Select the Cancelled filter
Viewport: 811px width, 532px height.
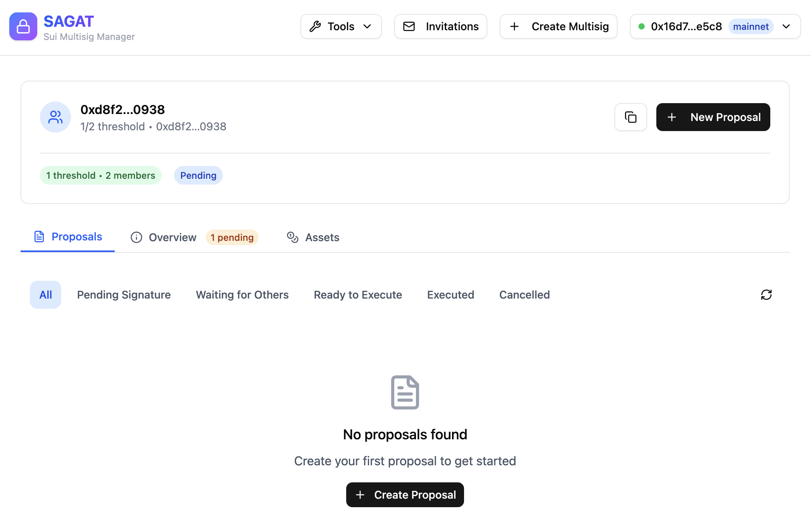(x=524, y=295)
